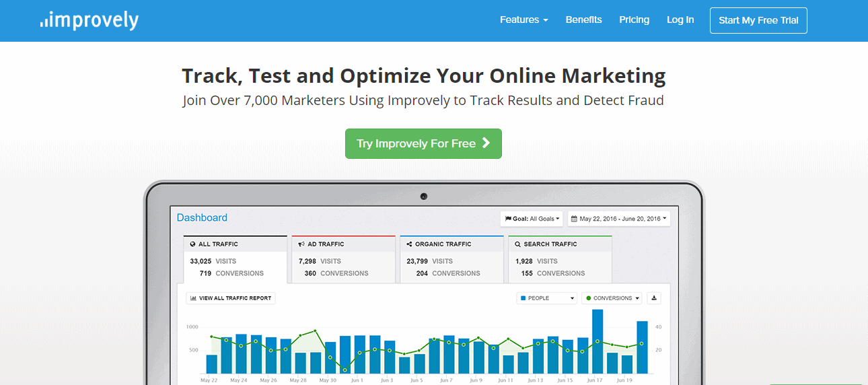Screen dimensions: 868x385
Task: Click the share icon on Organic Traffic
Action: point(409,244)
